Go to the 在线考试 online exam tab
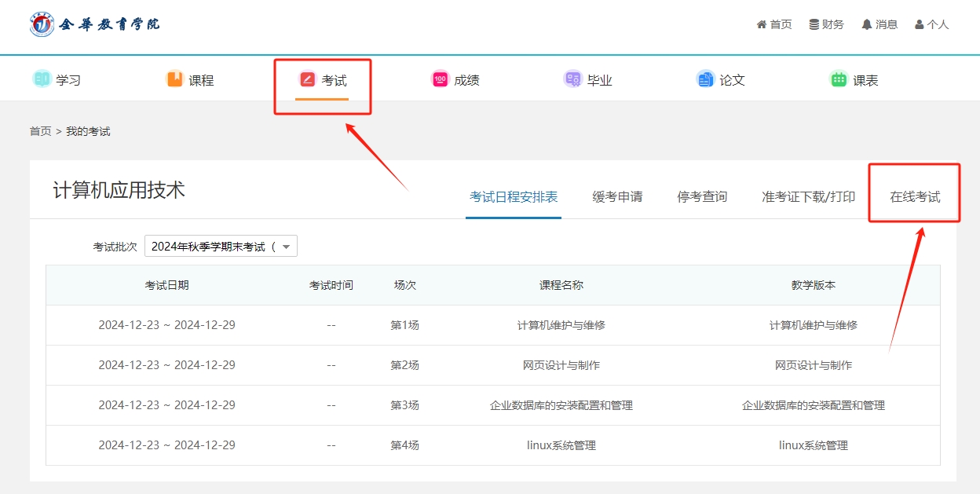This screenshot has height=494, width=980. 915,197
